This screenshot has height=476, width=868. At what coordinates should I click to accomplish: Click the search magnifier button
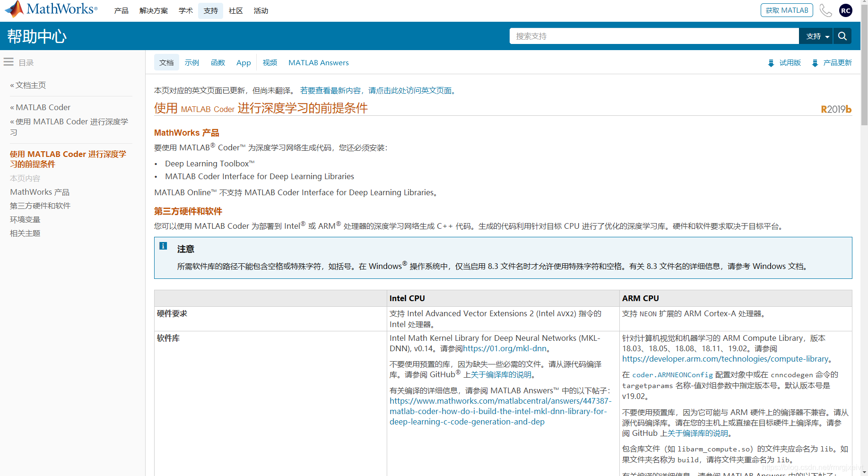point(842,36)
